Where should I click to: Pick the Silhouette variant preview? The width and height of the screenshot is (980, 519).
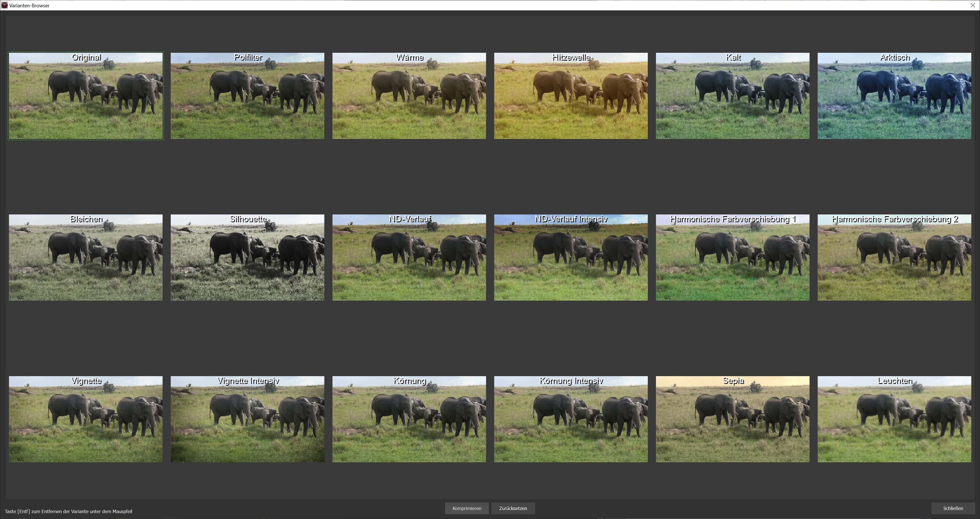point(247,257)
